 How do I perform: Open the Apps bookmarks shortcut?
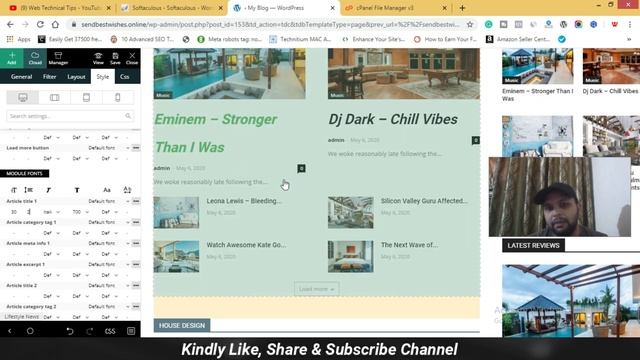click(18, 39)
